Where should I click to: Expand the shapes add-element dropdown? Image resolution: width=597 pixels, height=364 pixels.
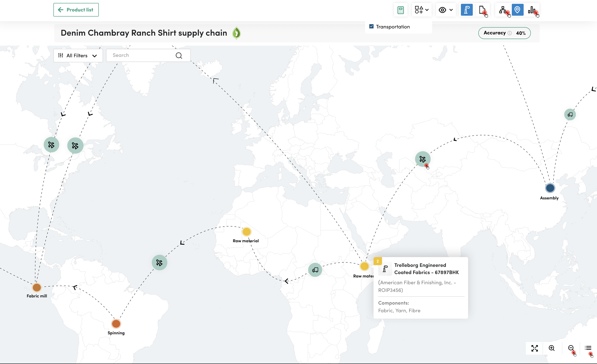(422, 10)
